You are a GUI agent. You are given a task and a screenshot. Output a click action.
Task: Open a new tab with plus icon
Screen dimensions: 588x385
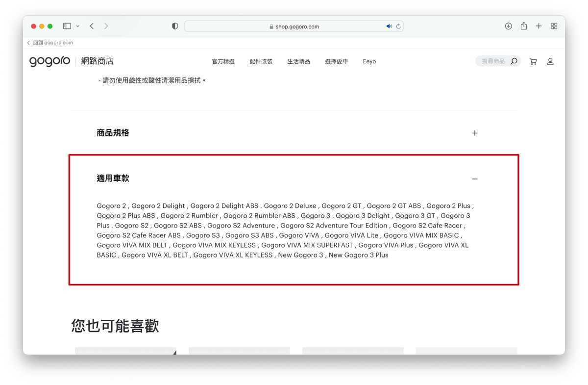click(x=539, y=26)
